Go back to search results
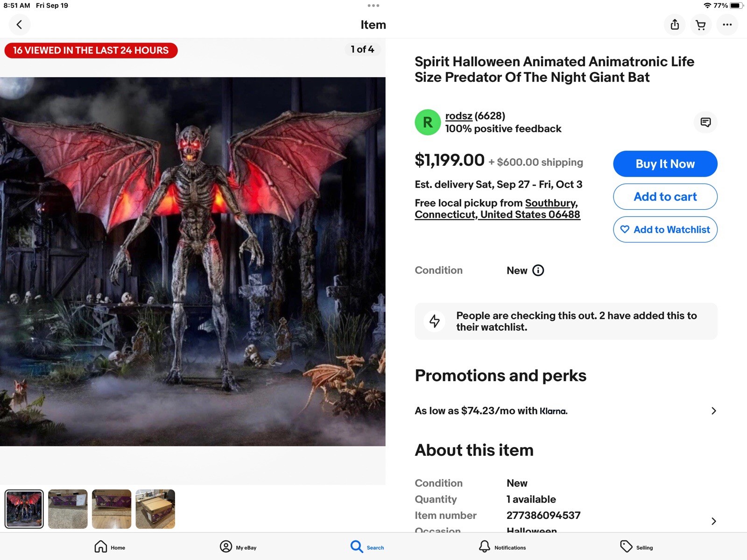 point(20,25)
